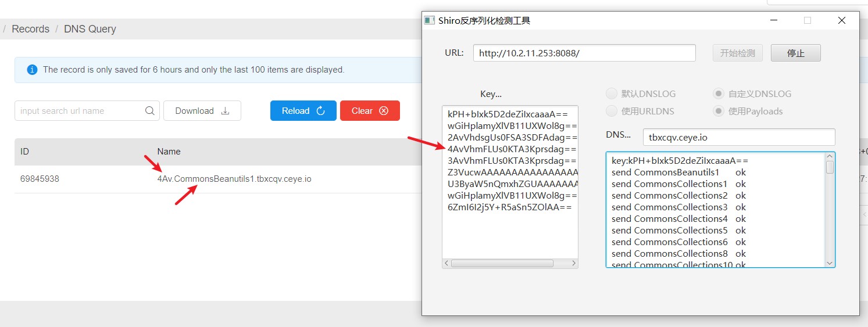Screen dimensions: 868x327
Task: Click log line send CommonsBeanutils1 ok
Action: [x=678, y=172]
